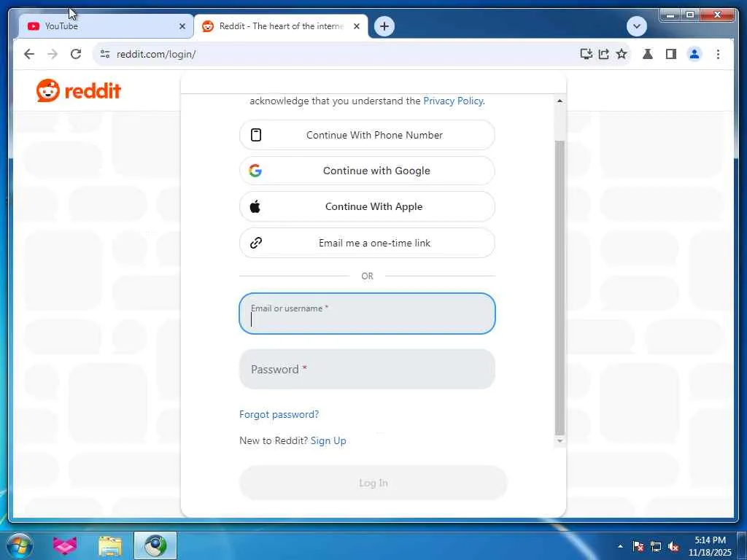This screenshot has width=747, height=560.
Task: Open the tab search dropdown
Action: (x=636, y=26)
